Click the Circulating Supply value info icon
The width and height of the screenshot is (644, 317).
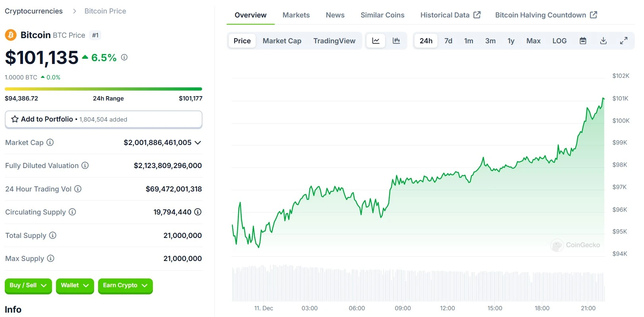pyautogui.click(x=198, y=212)
